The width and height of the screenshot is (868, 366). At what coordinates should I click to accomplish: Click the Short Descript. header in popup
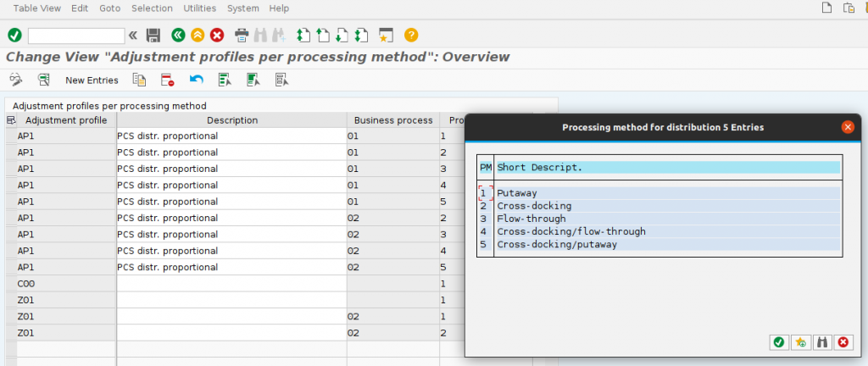[668, 168]
